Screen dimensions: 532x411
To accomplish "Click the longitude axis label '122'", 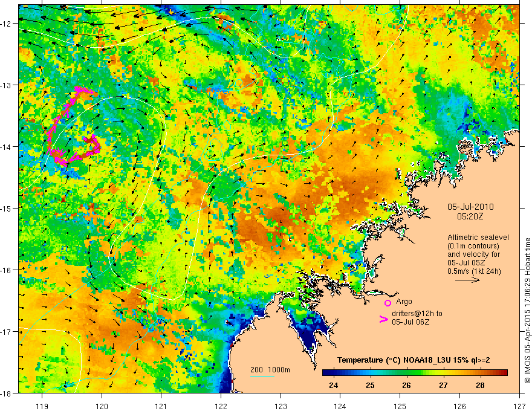I will tap(221, 406).
